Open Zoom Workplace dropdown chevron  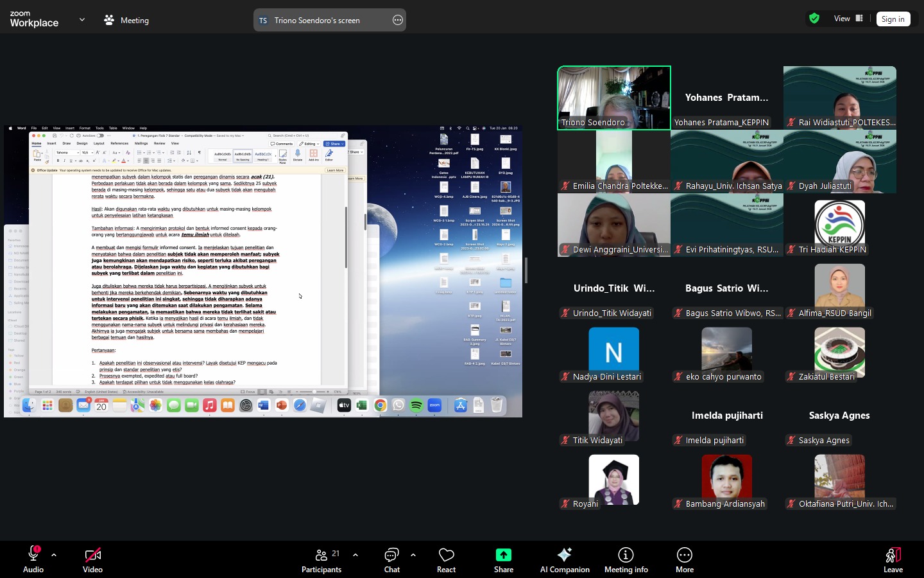(x=82, y=20)
